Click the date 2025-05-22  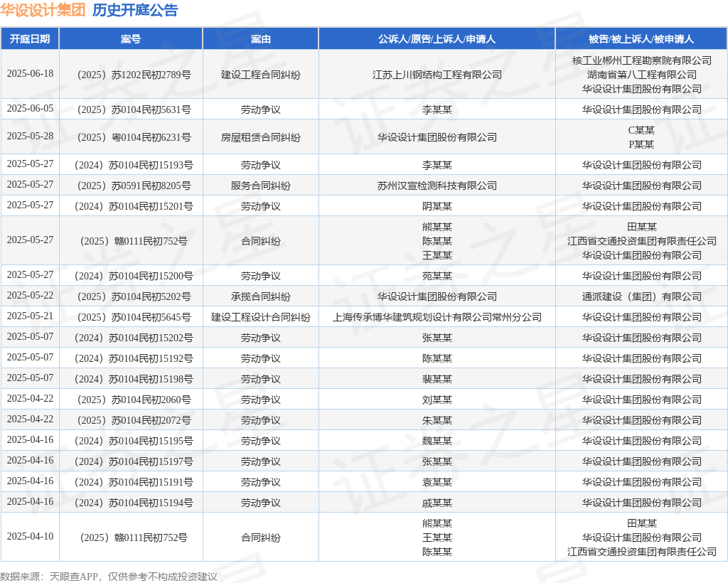[x=30, y=296]
